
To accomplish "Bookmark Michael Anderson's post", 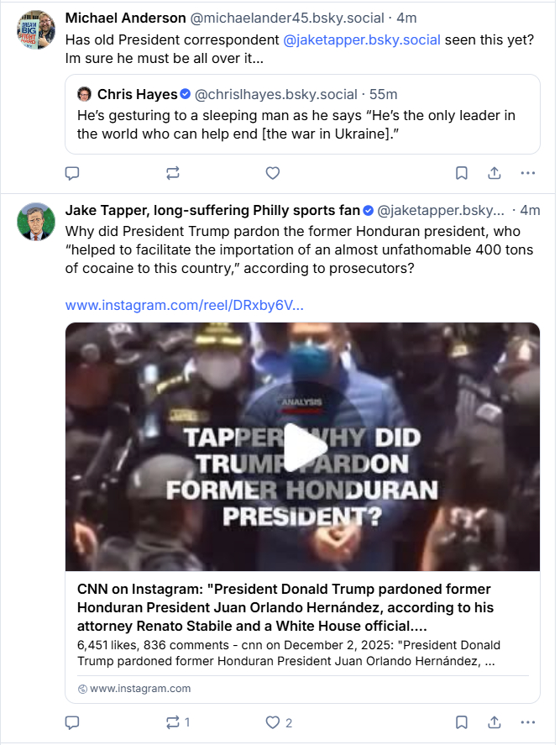I will coord(461,173).
